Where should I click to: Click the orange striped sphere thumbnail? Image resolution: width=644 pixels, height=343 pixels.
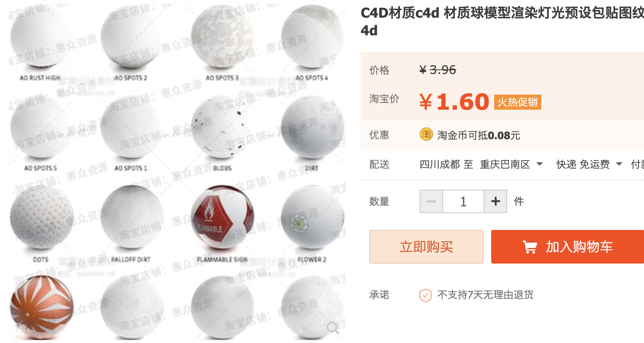pos(42,308)
